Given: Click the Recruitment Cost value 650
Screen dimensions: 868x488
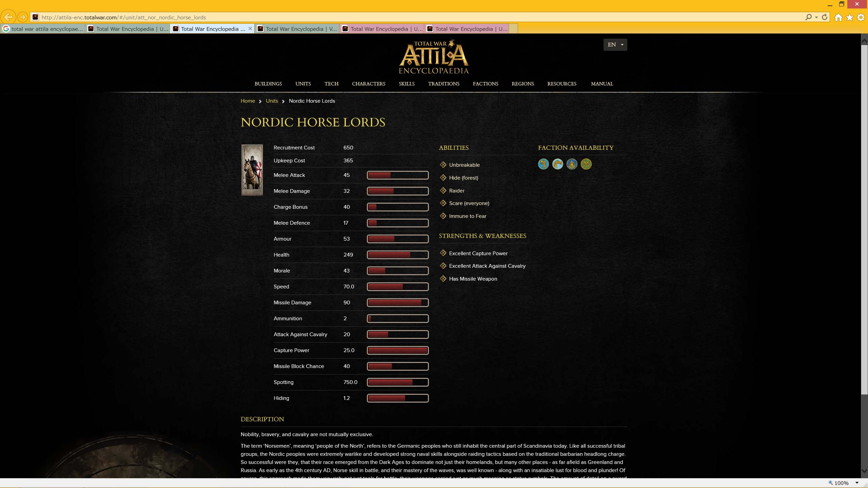Looking at the screenshot, I should pyautogui.click(x=348, y=148).
